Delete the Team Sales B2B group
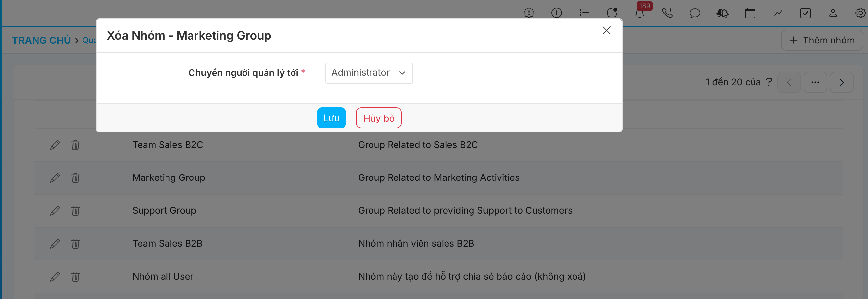The image size is (868, 299). coord(75,243)
